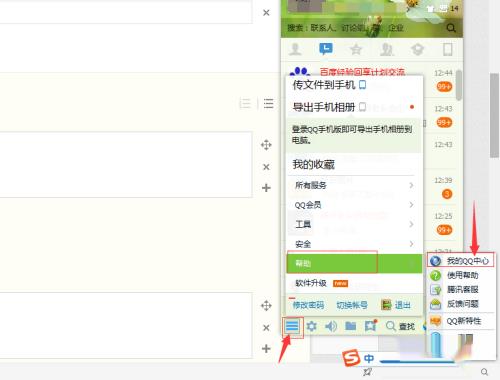Expand the 所有服务 submenu
This screenshot has height=380, width=500.
[355, 185]
